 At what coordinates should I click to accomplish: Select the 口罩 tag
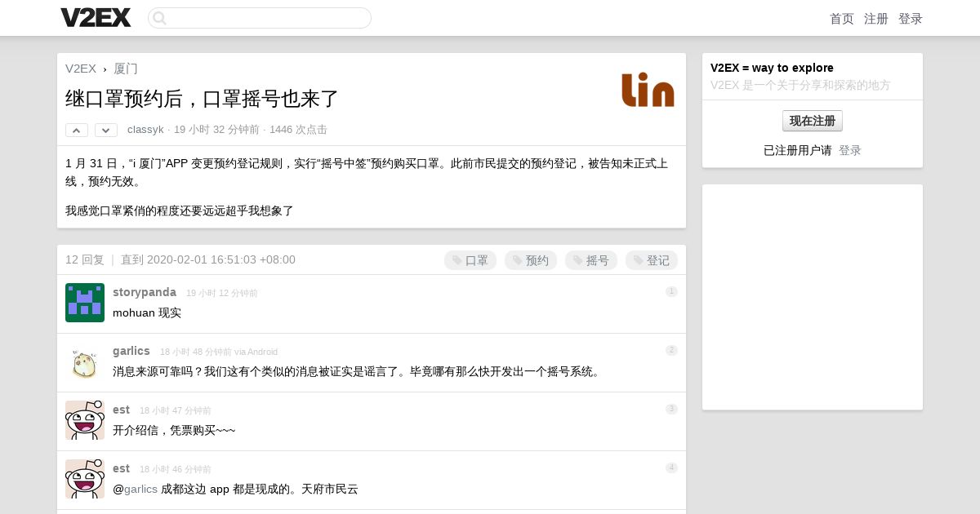(x=470, y=260)
